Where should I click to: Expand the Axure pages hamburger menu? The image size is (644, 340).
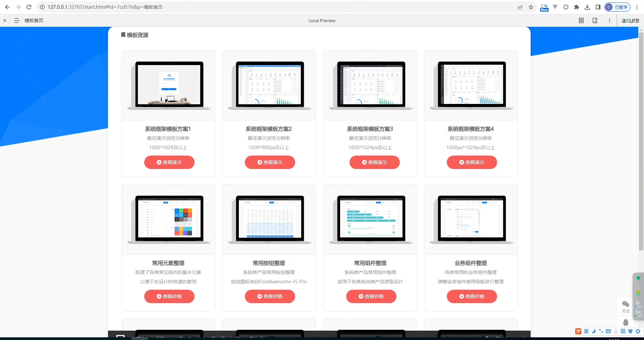coord(17,20)
